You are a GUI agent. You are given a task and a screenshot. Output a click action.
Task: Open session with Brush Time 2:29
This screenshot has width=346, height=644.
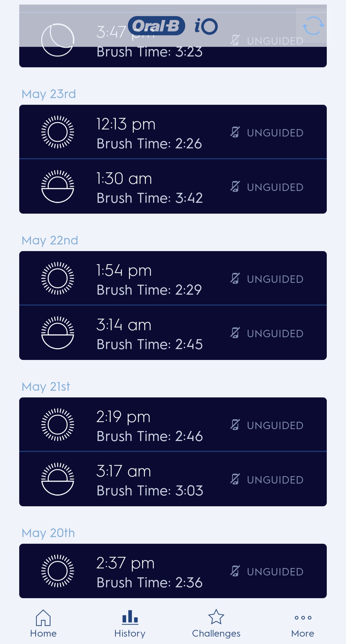coord(173,279)
